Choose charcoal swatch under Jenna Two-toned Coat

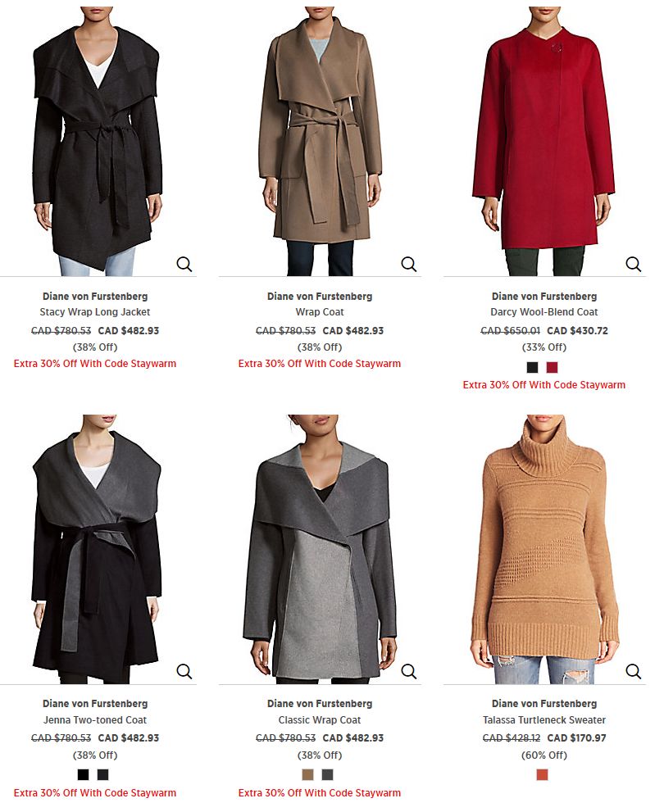pyautogui.click(x=102, y=774)
